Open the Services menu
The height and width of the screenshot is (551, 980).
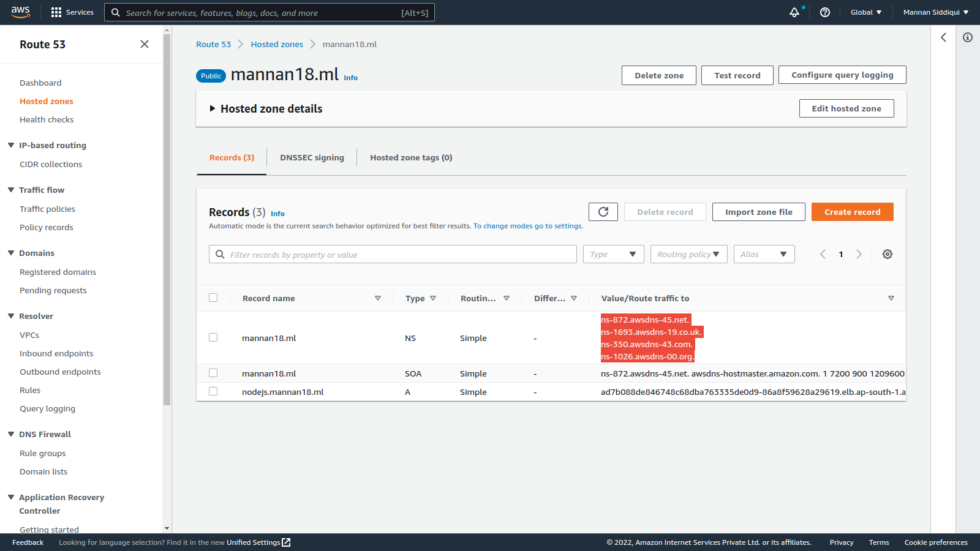click(x=72, y=12)
